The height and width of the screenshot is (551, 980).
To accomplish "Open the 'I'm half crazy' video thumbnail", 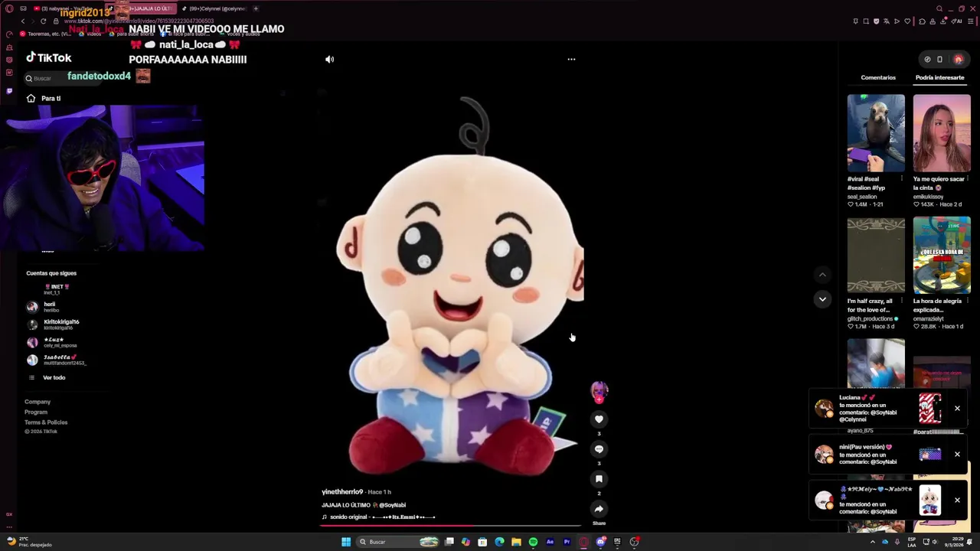I will point(876,256).
